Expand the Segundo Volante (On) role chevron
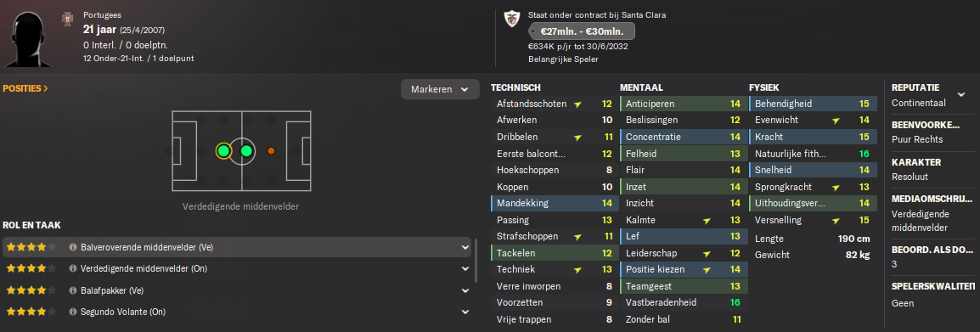The width and height of the screenshot is (980, 332). click(x=465, y=312)
